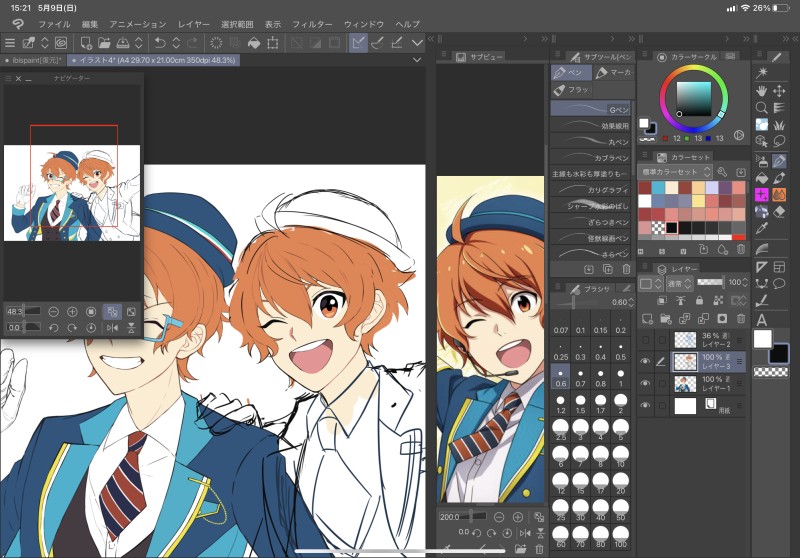Expand the command bar overflow chevron
800x558 pixels.
[417, 43]
